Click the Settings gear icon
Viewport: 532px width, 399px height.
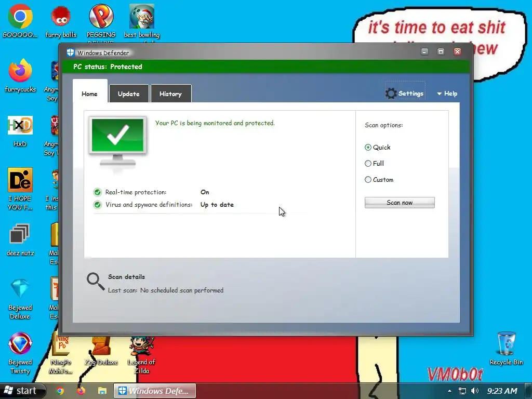click(391, 93)
